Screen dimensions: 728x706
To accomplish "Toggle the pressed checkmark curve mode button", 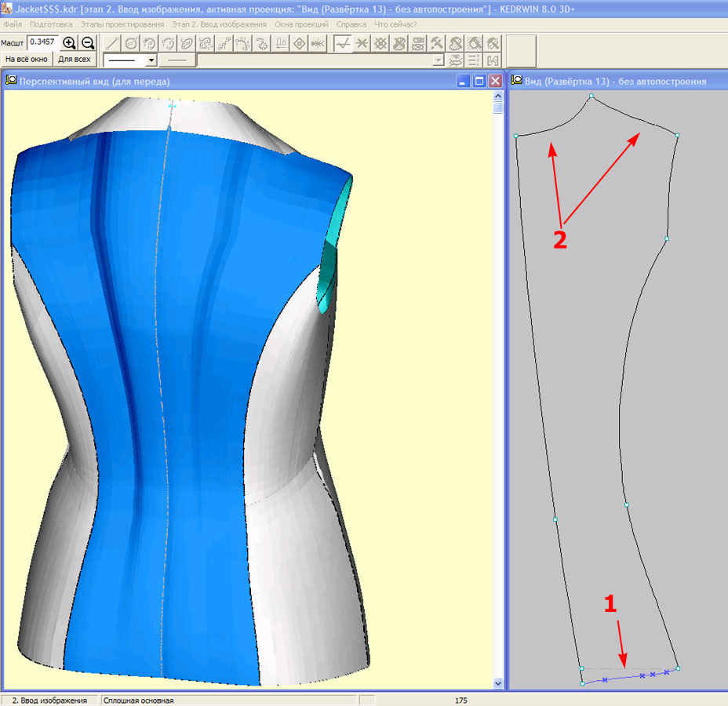I will pos(342,43).
